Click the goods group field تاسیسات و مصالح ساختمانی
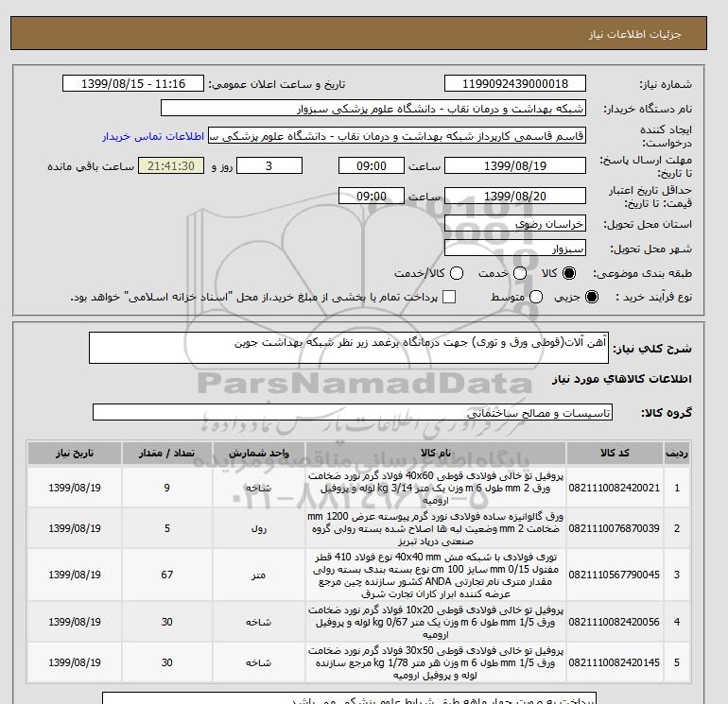 click(x=353, y=412)
